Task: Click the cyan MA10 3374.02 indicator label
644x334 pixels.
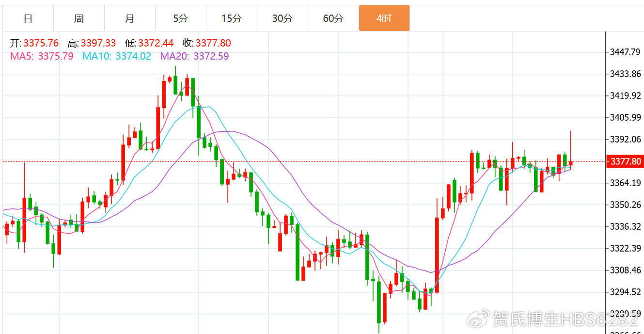Action: [116, 56]
